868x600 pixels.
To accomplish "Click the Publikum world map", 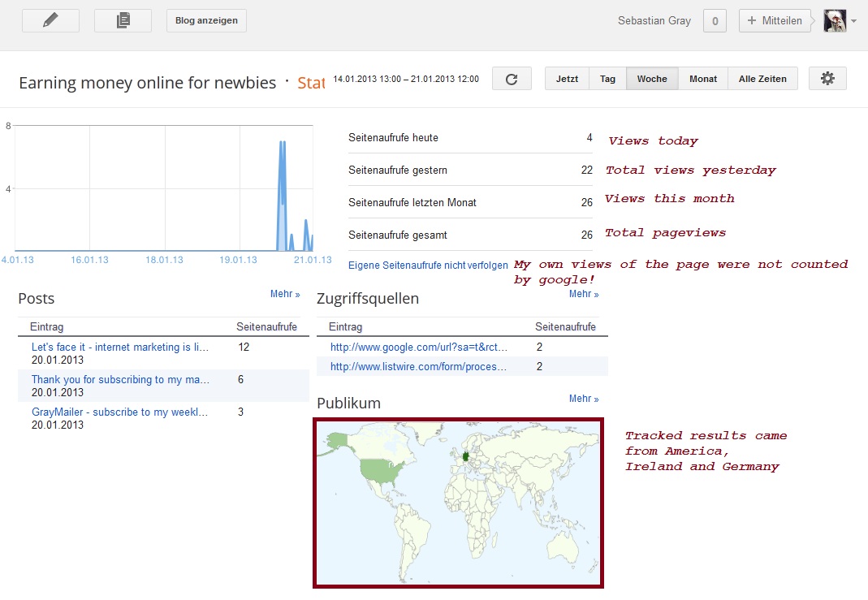I will tap(458, 503).
